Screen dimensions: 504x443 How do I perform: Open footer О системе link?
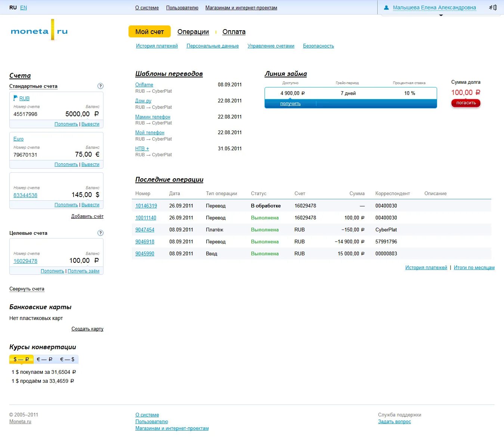[147, 415]
